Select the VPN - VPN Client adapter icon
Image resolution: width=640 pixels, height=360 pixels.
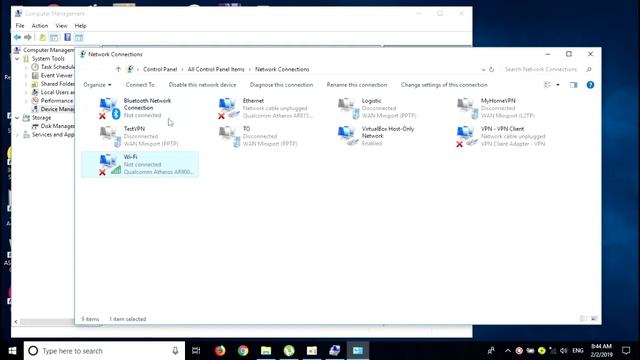[x=467, y=136]
